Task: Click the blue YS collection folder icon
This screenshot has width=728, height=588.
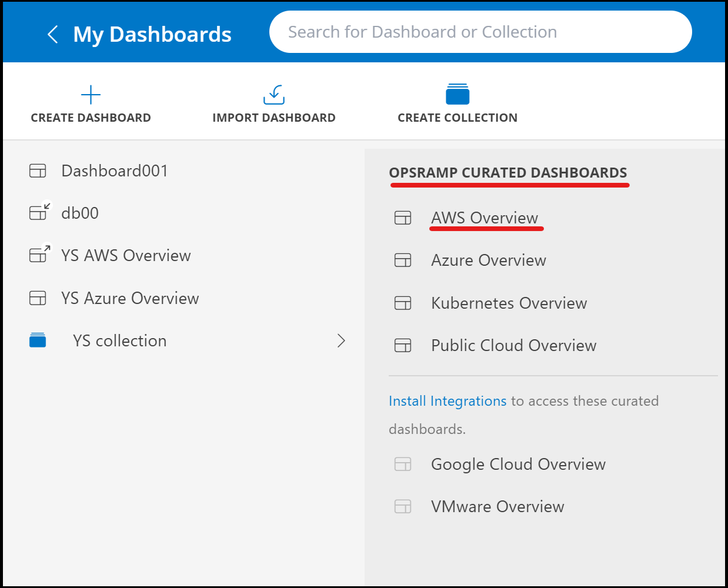Action: point(38,340)
